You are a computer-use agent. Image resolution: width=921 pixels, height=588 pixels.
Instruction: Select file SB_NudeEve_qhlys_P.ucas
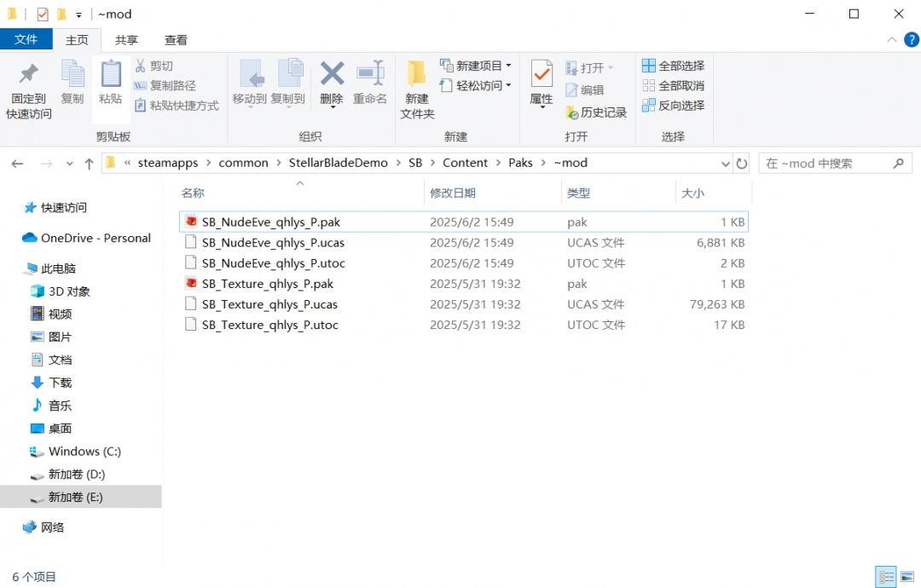(x=463, y=242)
